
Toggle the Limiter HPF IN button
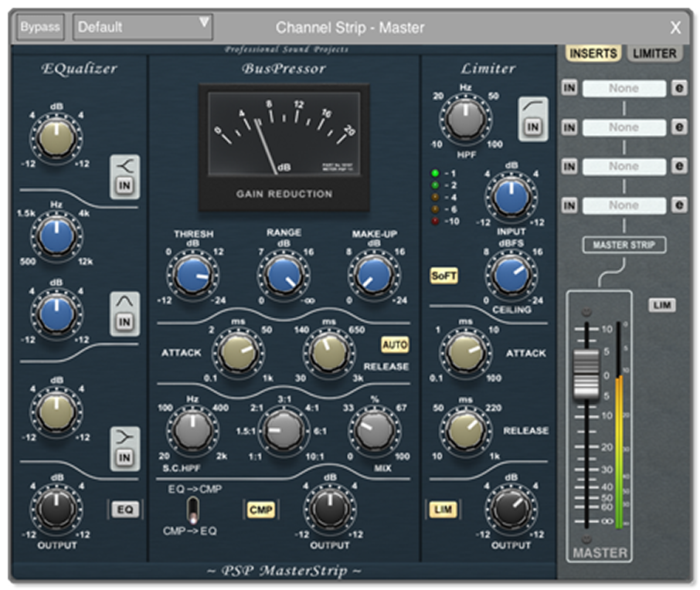tap(533, 127)
